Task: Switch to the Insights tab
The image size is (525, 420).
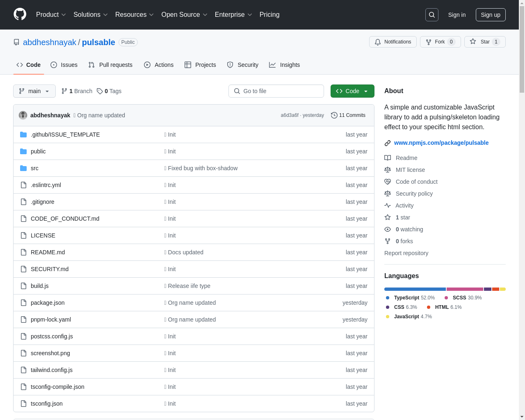Action: (285, 65)
